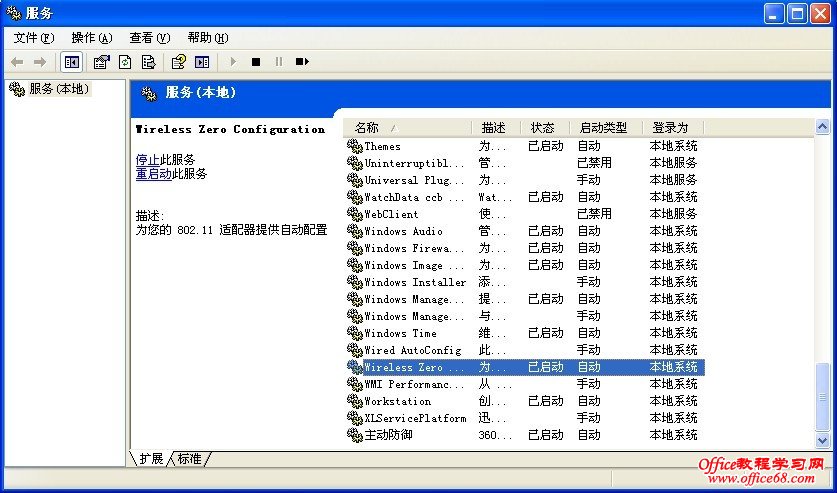Click the scrollbar down arrow

pos(823,440)
